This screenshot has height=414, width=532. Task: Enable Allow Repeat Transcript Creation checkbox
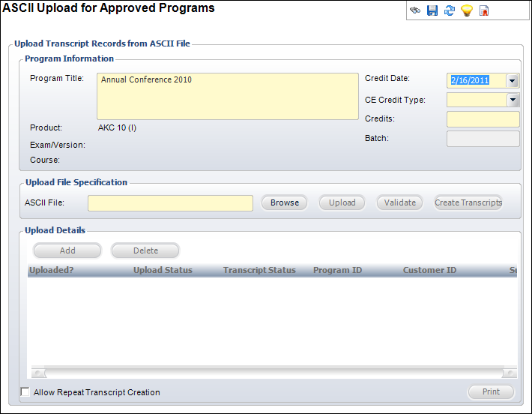(x=25, y=392)
